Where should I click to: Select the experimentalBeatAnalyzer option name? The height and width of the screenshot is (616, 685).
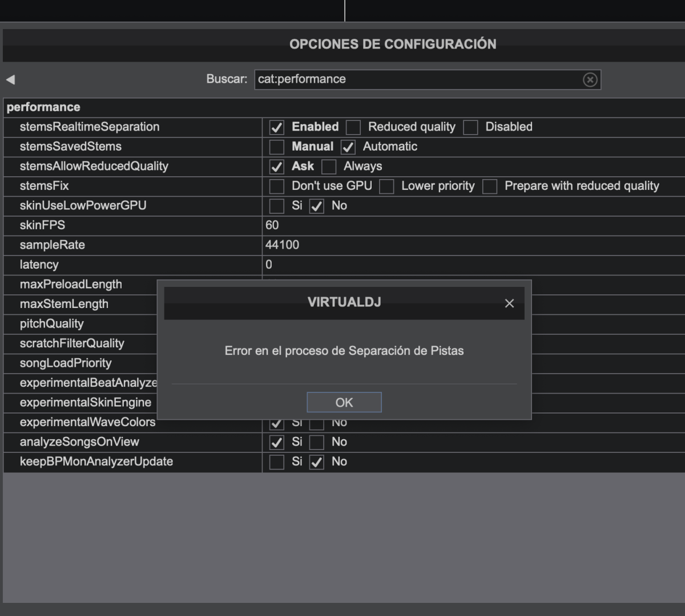[x=88, y=383]
